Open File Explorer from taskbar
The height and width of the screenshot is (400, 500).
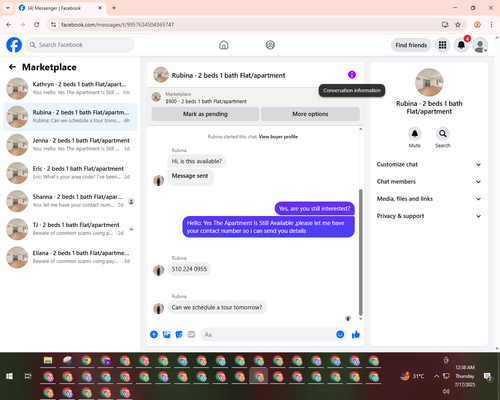click(x=48, y=361)
